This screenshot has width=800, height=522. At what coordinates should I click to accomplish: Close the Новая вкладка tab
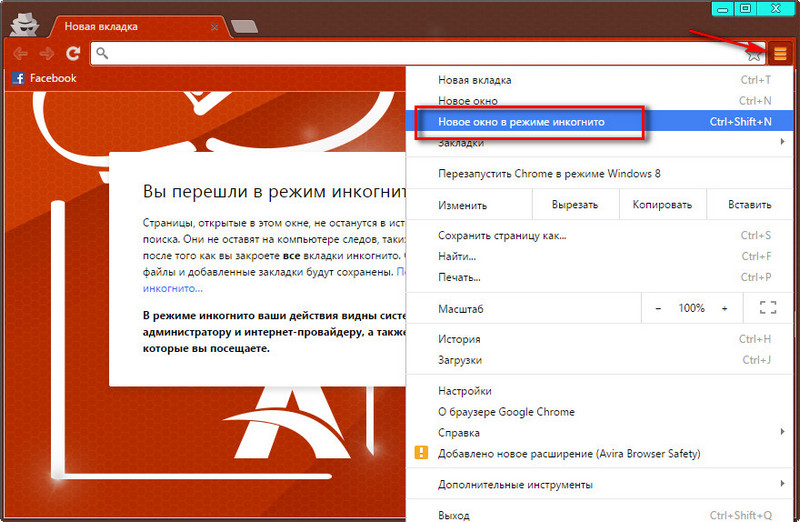click(x=215, y=27)
